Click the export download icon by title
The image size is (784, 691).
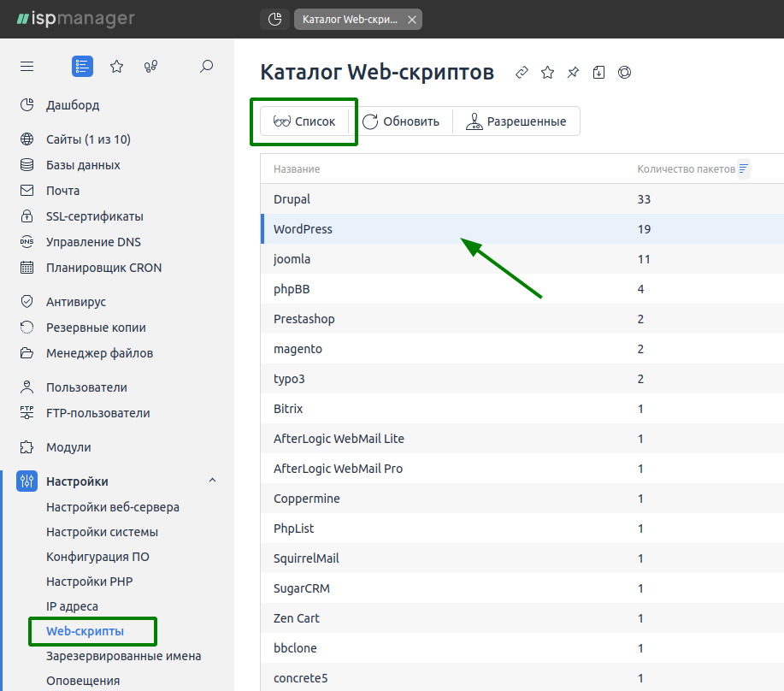[x=598, y=73]
